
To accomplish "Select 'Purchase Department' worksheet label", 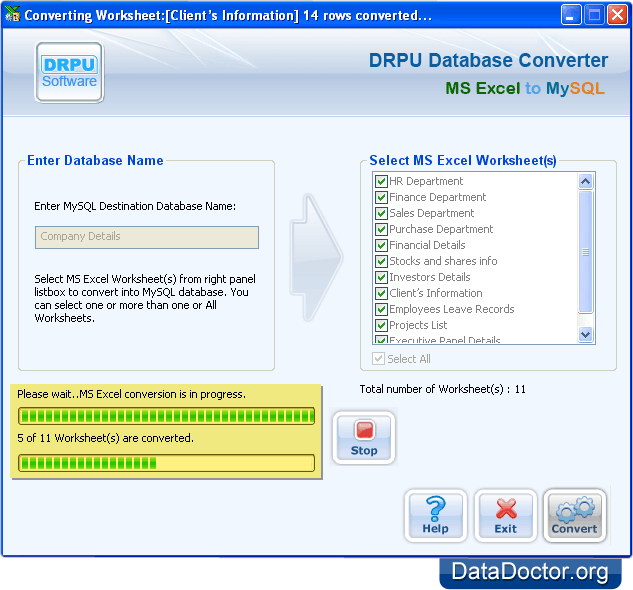I will 441,229.
